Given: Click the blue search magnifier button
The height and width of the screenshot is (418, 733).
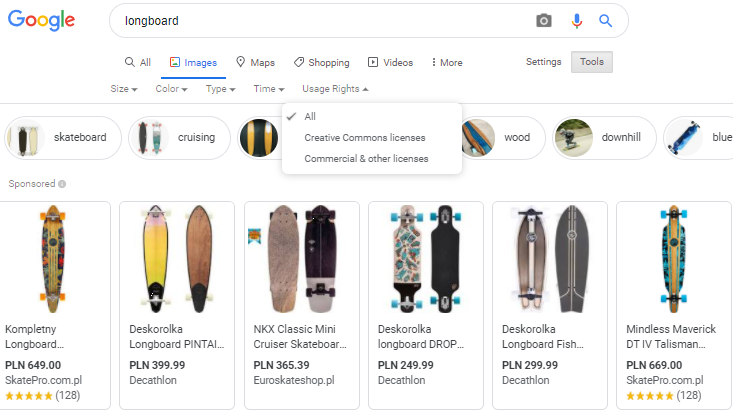Looking at the screenshot, I should (605, 21).
